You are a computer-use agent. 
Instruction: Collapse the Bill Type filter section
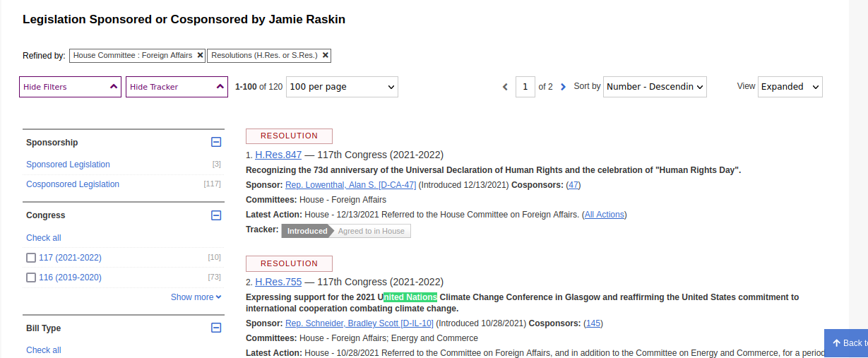pyautogui.click(x=216, y=328)
